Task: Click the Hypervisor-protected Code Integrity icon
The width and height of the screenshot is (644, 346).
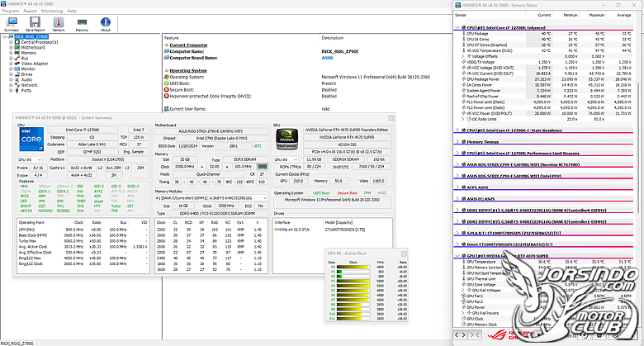Action: tap(166, 96)
